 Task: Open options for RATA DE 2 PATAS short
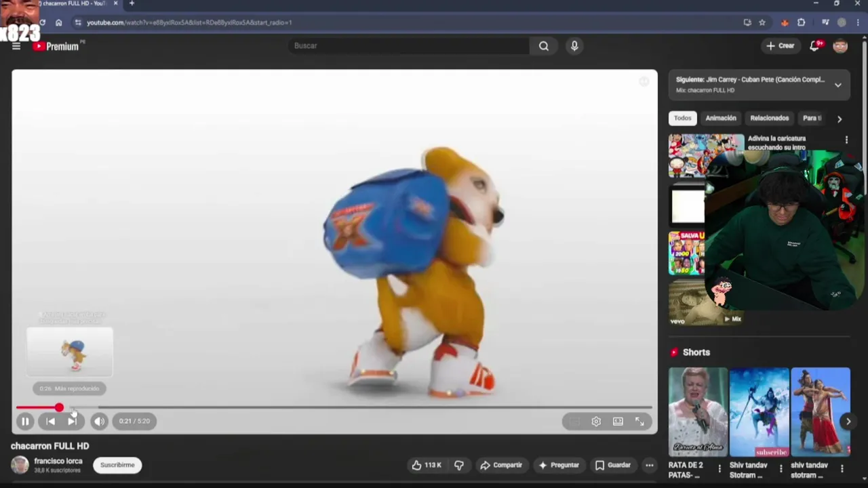coord(719,468)
